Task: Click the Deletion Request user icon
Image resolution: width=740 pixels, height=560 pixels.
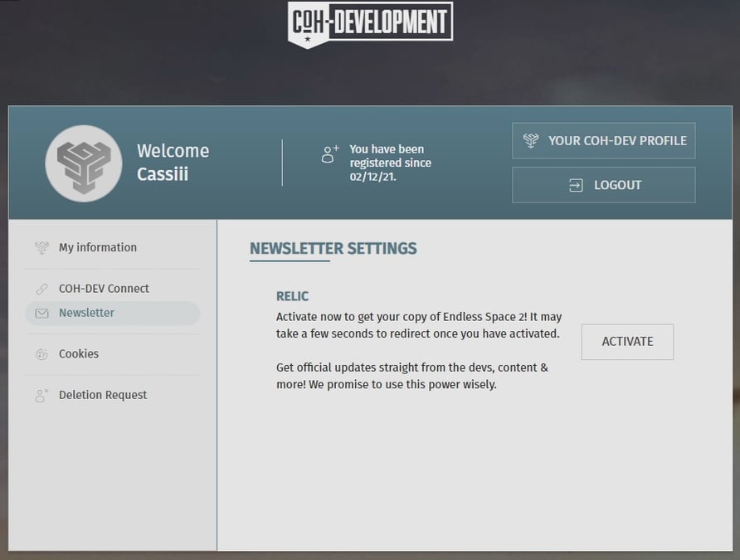Action: click(x=41, y=396)
